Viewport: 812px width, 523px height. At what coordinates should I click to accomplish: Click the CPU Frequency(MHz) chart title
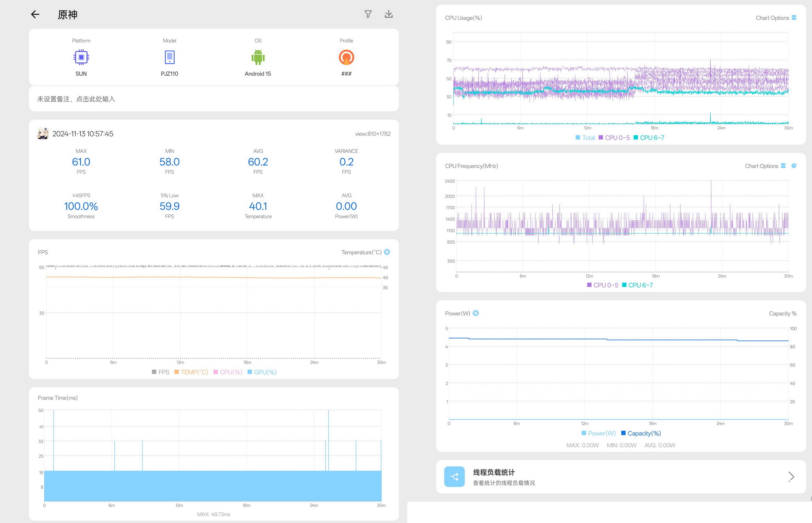point(471,166)
